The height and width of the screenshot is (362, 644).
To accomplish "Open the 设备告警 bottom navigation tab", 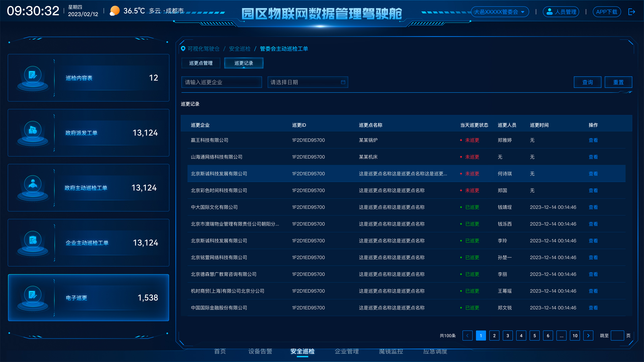I will pyautogui.click(x=260, y=351).
